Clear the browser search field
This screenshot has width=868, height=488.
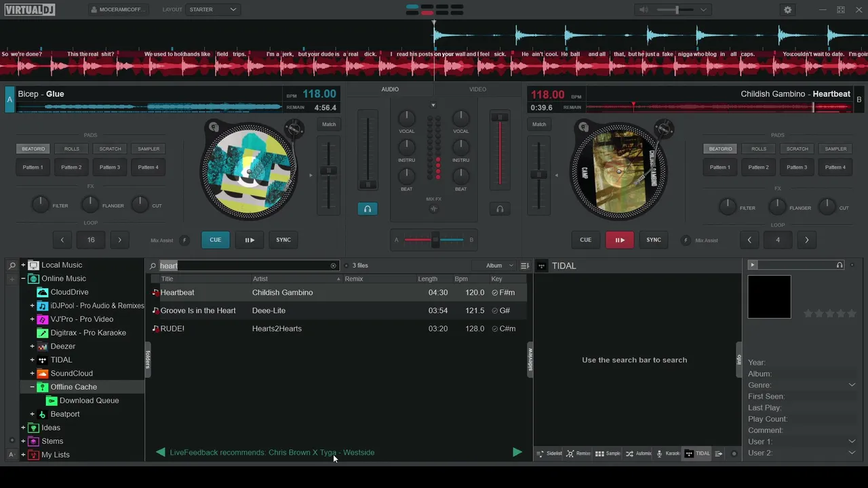point(333,266)
